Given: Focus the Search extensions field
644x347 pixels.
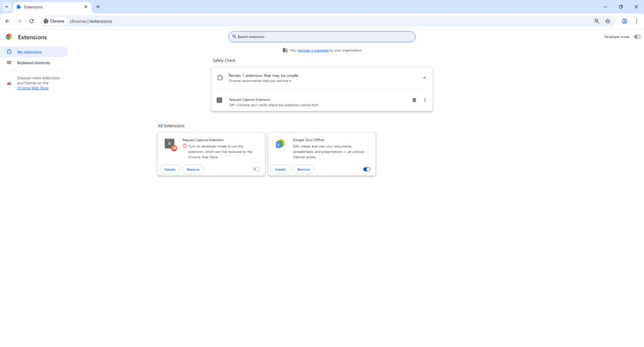Looking at the screenshot, I should tap(322, 37).
